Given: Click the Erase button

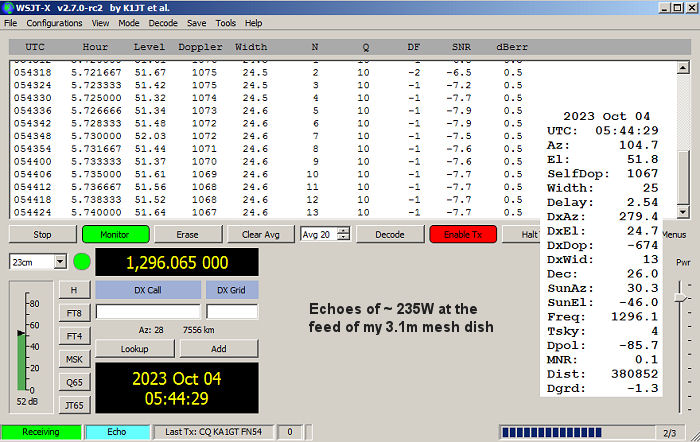Looking at the screenshot, I should [188, 234].
